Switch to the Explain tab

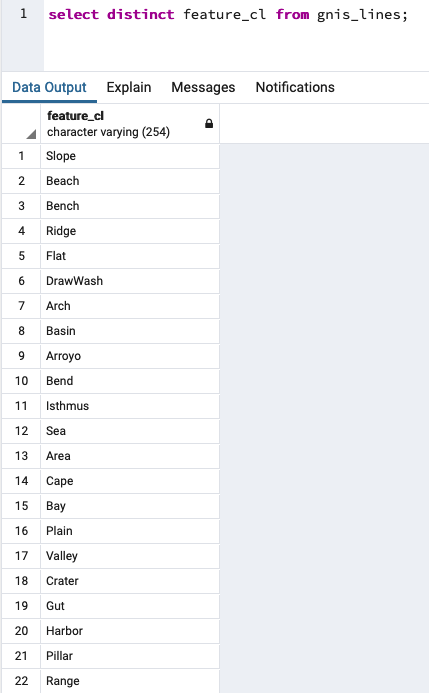[x=129, y=87]
